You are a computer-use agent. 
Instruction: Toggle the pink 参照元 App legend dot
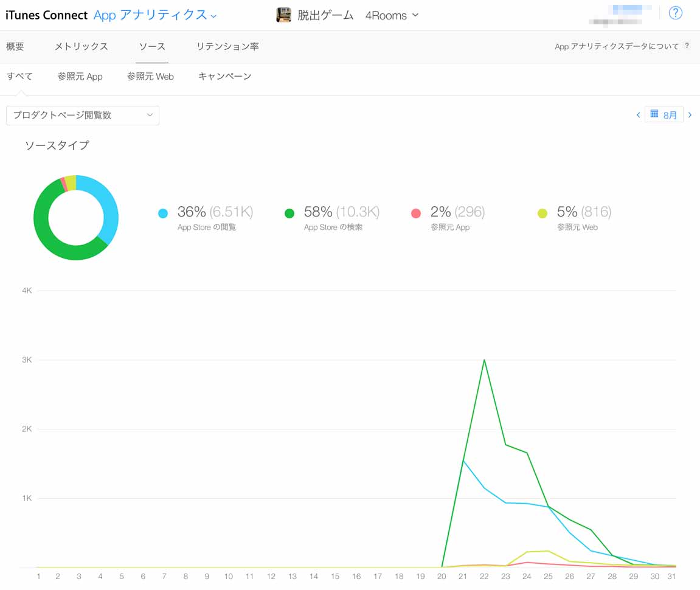416,213
